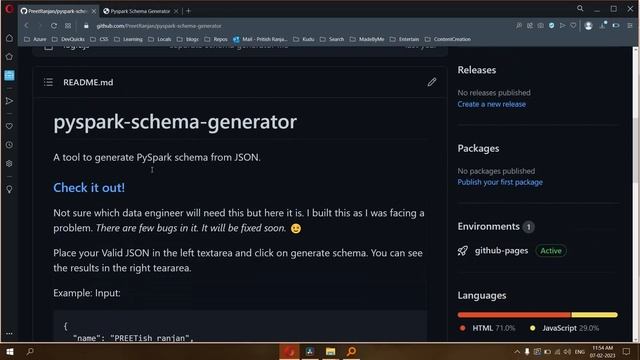This screenshot has height=360, width=640.
Task: Open the Packages section heading
Action: pyautogui.click(x=478, y=148)
